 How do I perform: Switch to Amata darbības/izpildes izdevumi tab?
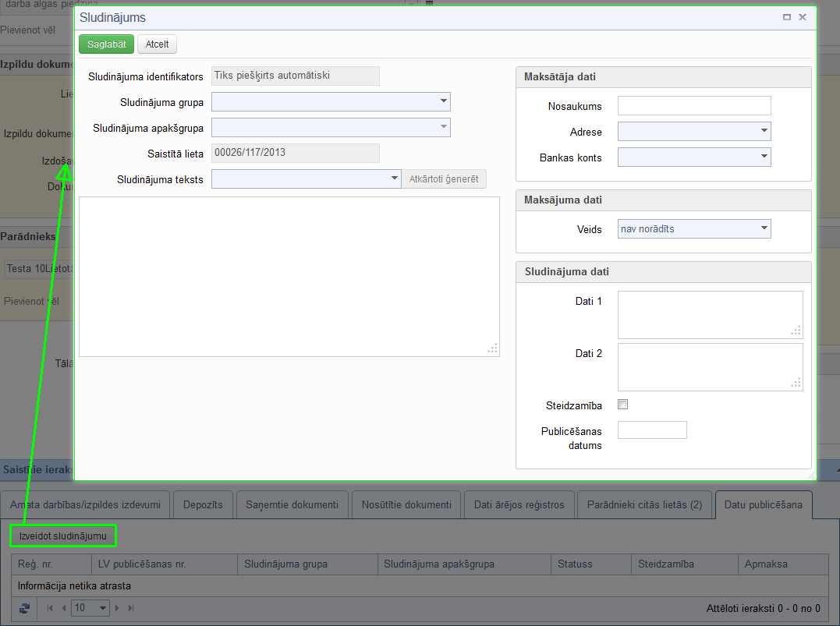[x=85, y=505]
